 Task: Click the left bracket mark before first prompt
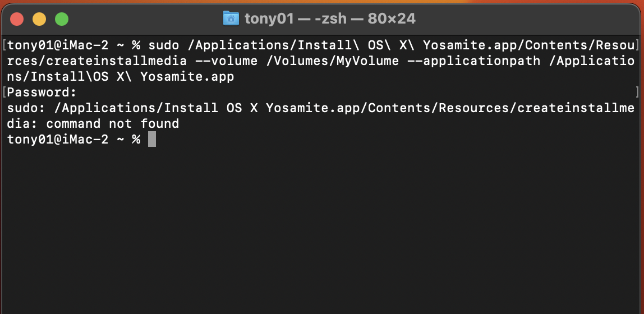pos(4,45)
